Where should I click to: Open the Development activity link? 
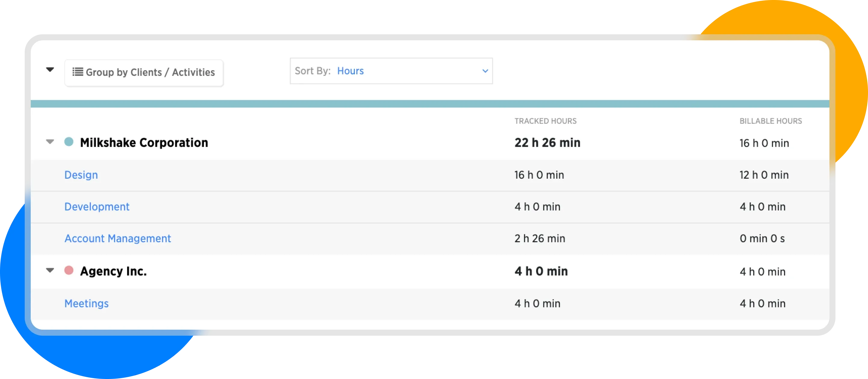coord(97,207)
